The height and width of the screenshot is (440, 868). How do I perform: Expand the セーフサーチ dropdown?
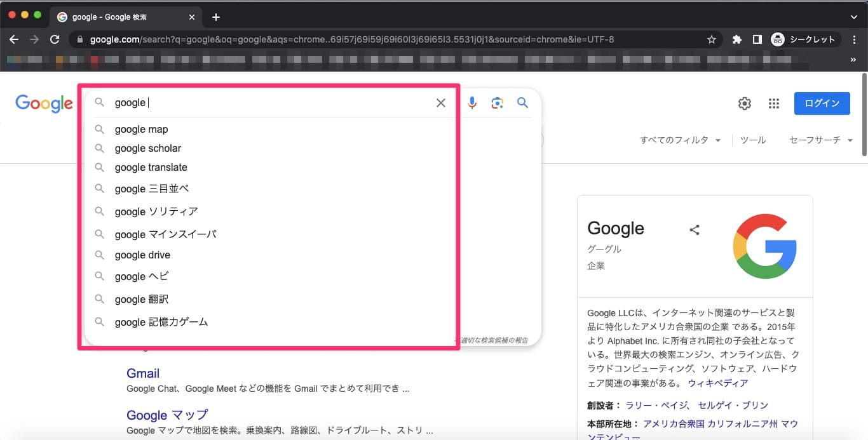click(821, 140)
